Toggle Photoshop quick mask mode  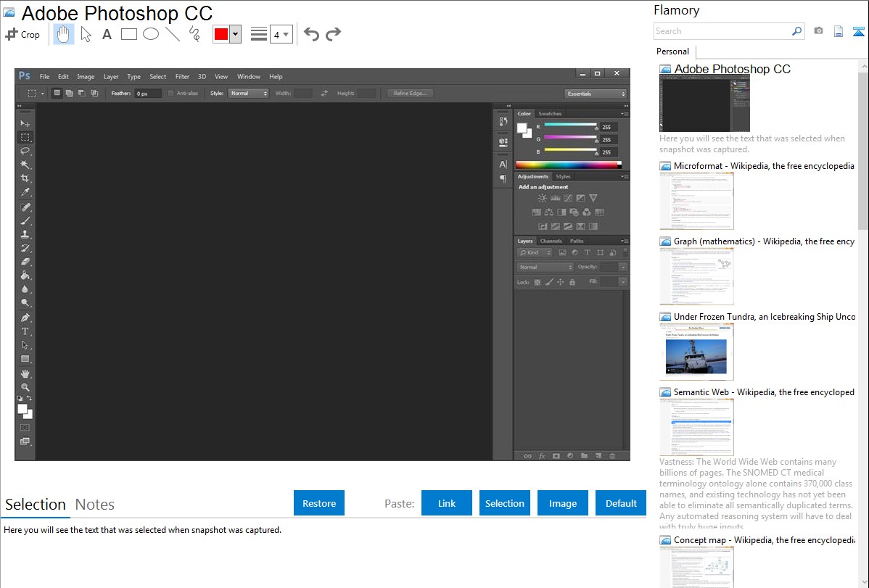point(25,427)
